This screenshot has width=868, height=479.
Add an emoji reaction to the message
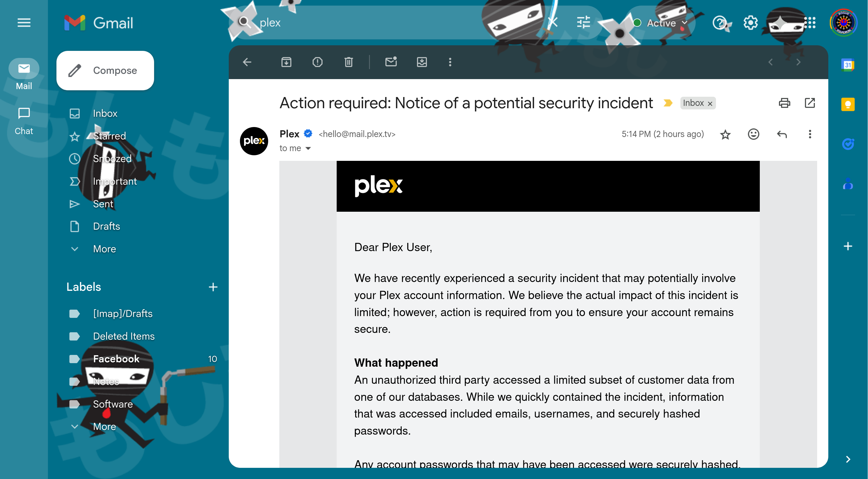pos(753,134)
